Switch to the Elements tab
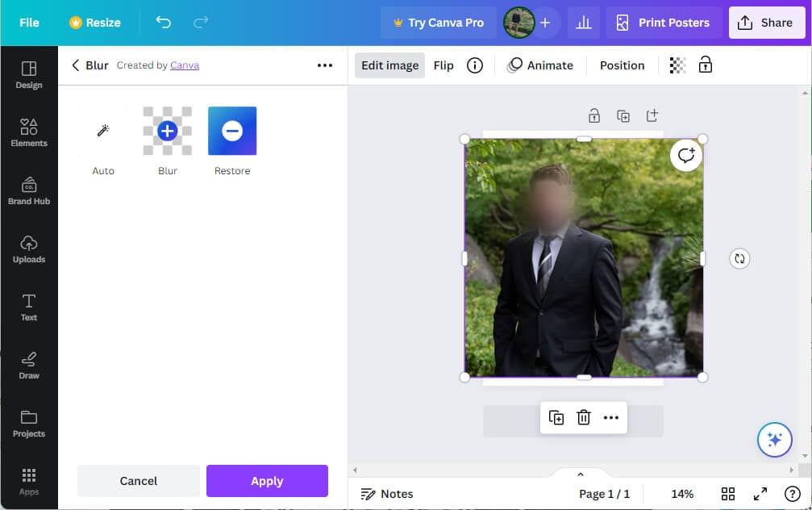812x510 pixels. coord(29,132)
